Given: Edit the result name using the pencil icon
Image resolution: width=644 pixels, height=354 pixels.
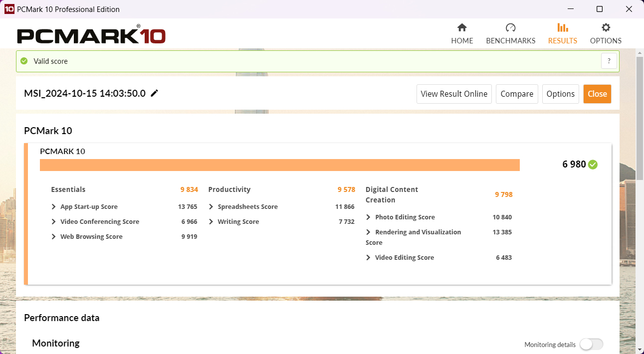Looking at the screenshot, I should (154, 93).
